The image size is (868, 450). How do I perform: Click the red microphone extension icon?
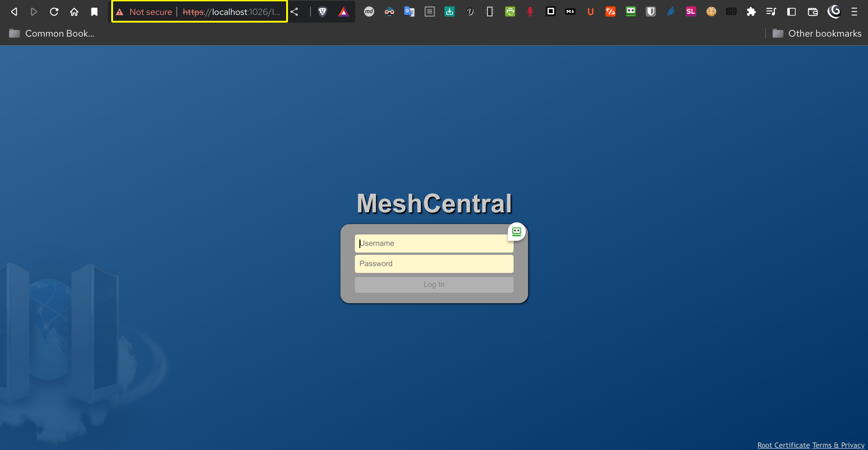[530, 12]
